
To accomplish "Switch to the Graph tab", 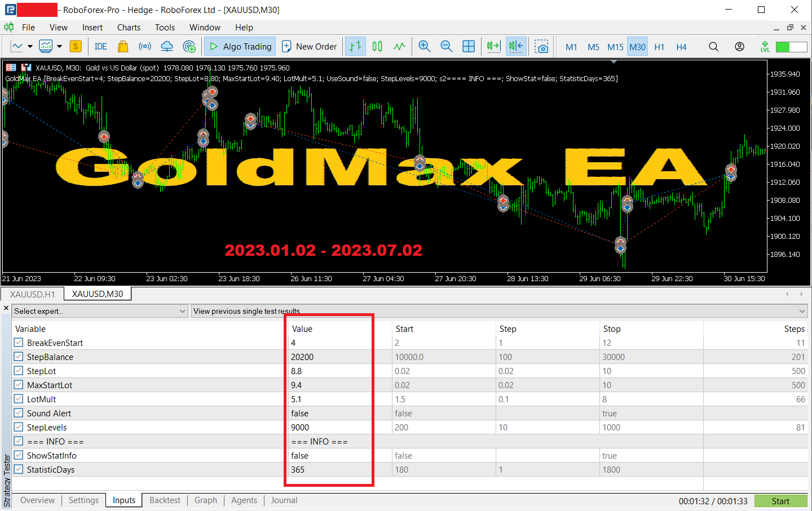I will 206,500.
